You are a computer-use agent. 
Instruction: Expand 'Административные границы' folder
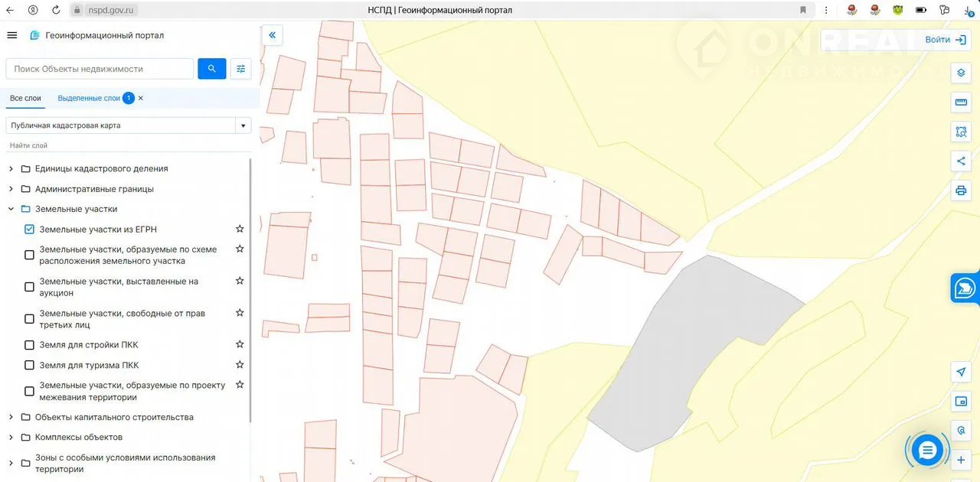pos(11,189)
